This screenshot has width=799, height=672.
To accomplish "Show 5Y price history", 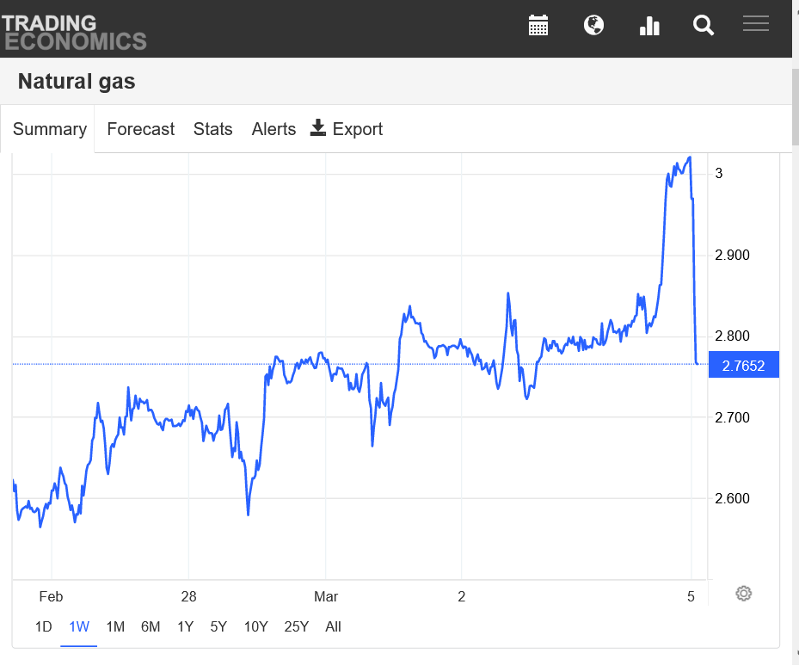I will tap(218, 626).
